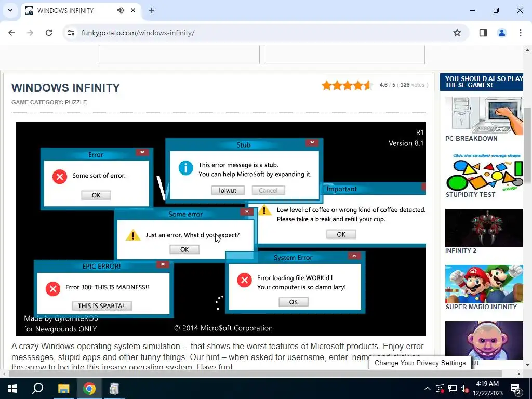This screenshot has height=399, width=532.
Task: Open the PC BREAKDOWN link
Action: (471, 138)
